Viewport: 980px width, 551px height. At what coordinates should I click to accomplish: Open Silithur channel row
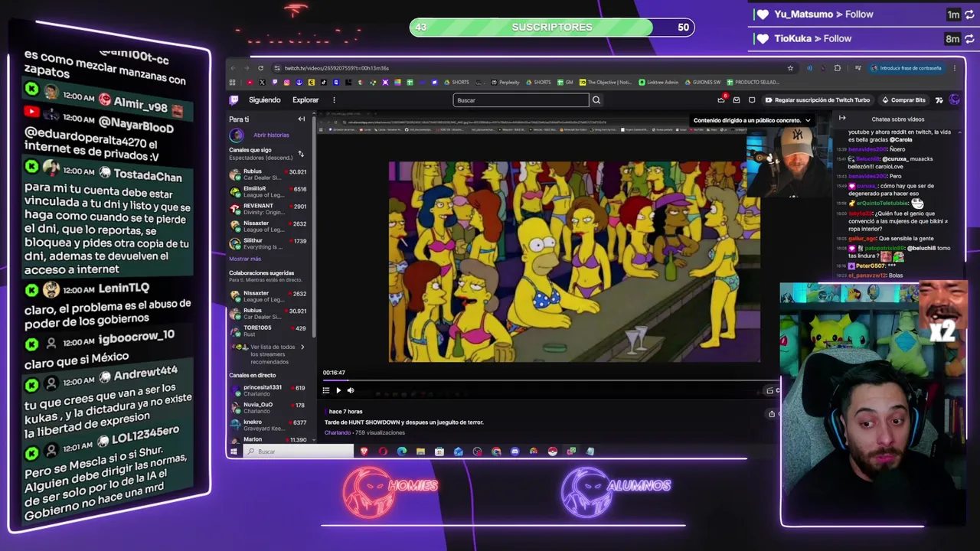click(268, 243)
